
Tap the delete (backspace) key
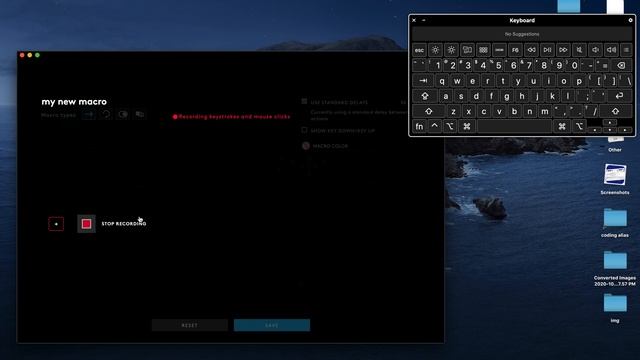[621, 65]
